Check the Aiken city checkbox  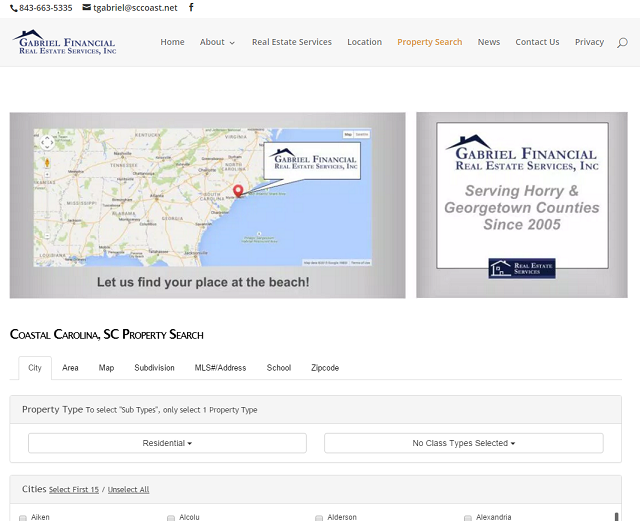click(x=23, y=518)
